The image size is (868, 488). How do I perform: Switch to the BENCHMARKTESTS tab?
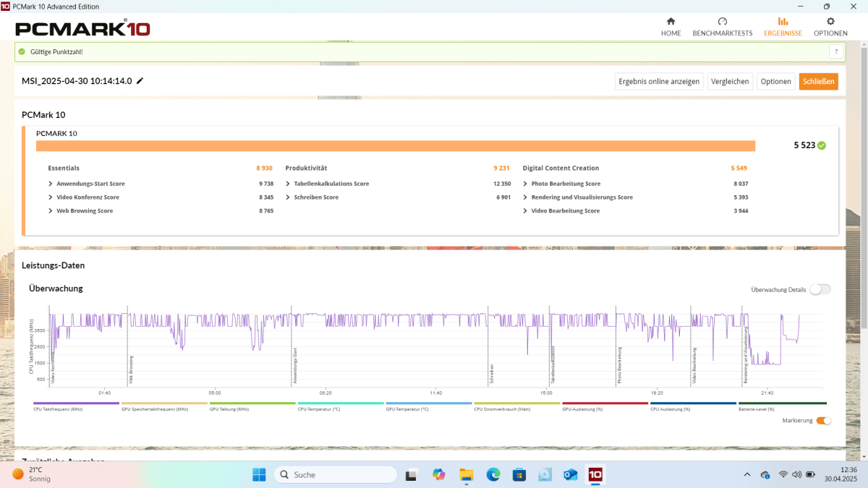(x=722, y=27)
